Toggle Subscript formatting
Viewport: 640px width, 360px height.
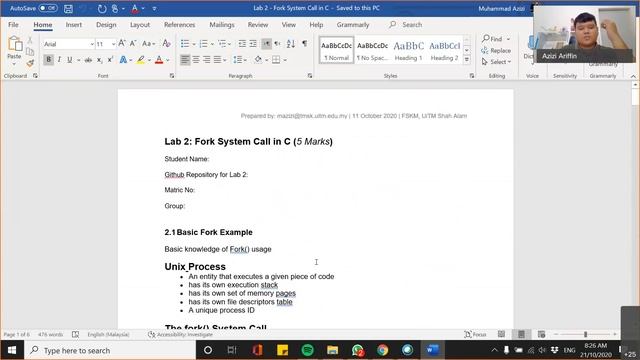point(99,60)
